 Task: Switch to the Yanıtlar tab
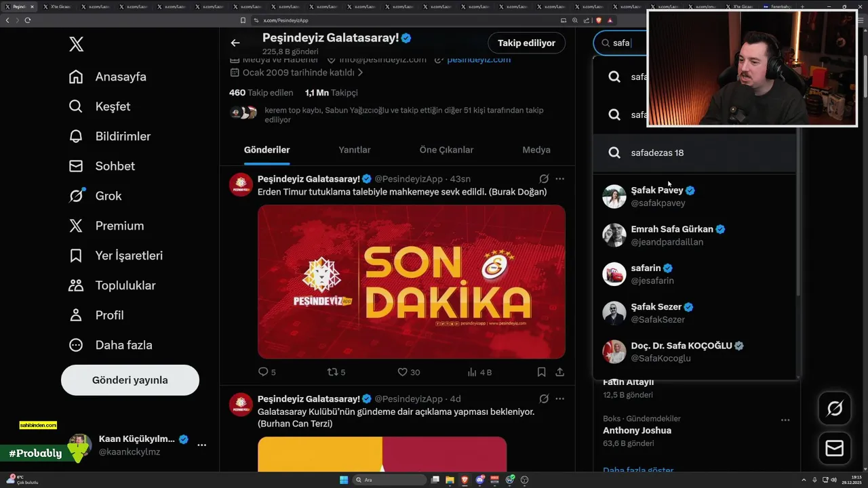tap(355, 150)
